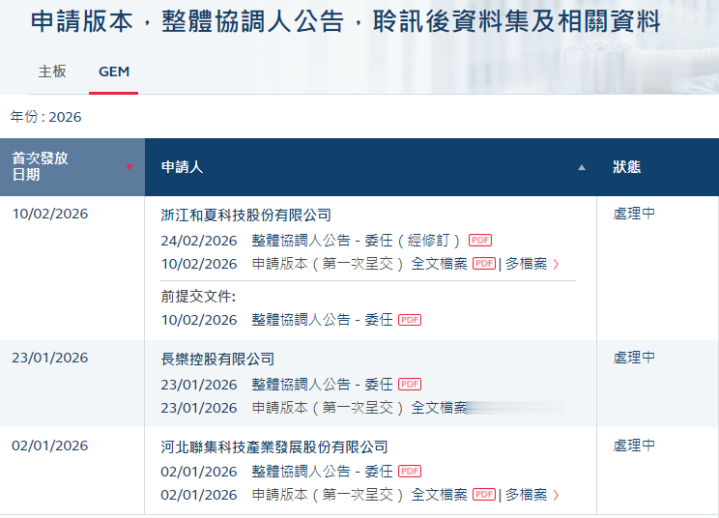
Task: Sort by 首次發放日期 red arrow
Action: click(x=129, y=167)
